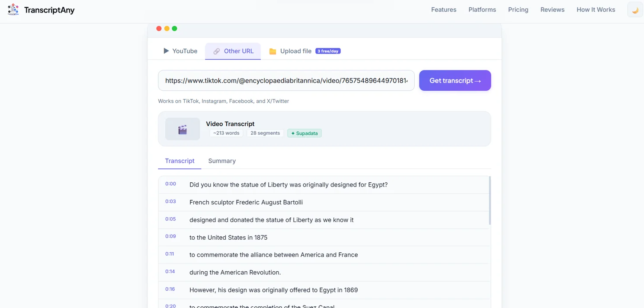This screenshot has height=308, width=644.
Task: Jump to timestamp 0:11
Action: coord(170,254)
